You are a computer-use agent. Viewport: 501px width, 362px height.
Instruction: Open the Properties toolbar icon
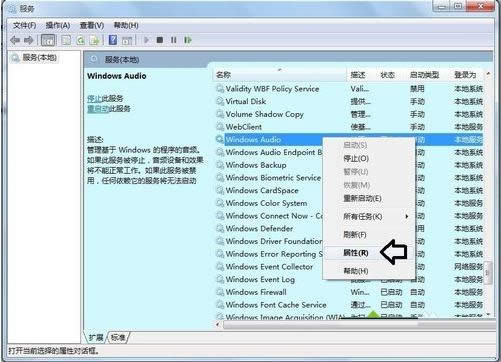click(x=66, y=40)
